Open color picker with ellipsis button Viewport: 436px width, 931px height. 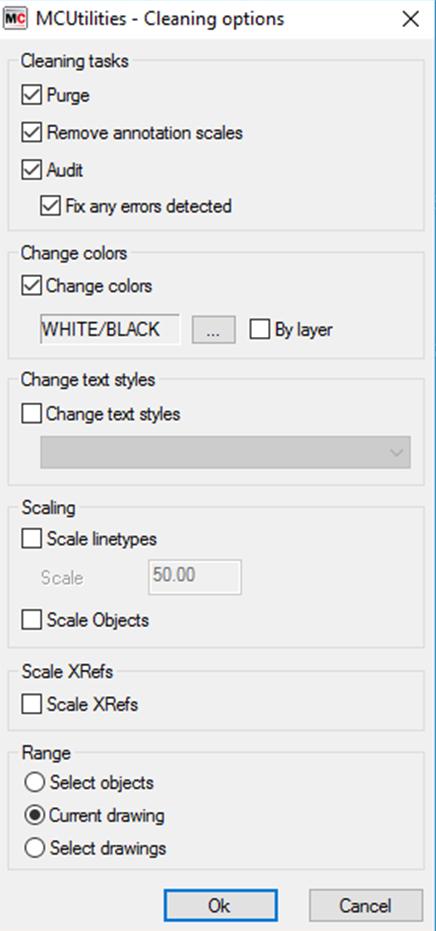click(214, 330)
